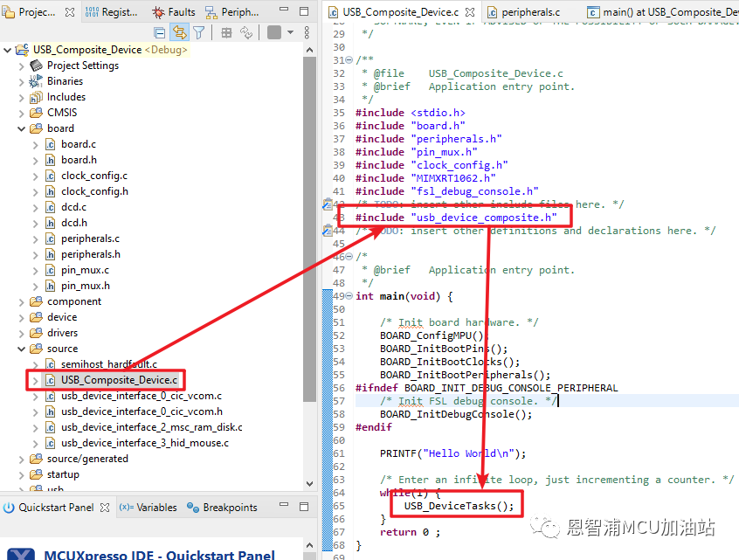Close the Project explorer tab
The image size is (739, 560).
70,12
